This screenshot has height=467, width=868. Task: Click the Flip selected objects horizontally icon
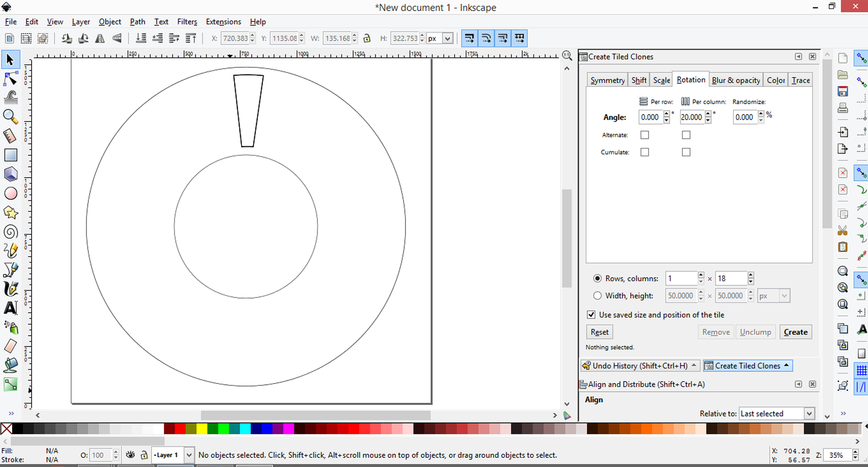click(101, 38)
